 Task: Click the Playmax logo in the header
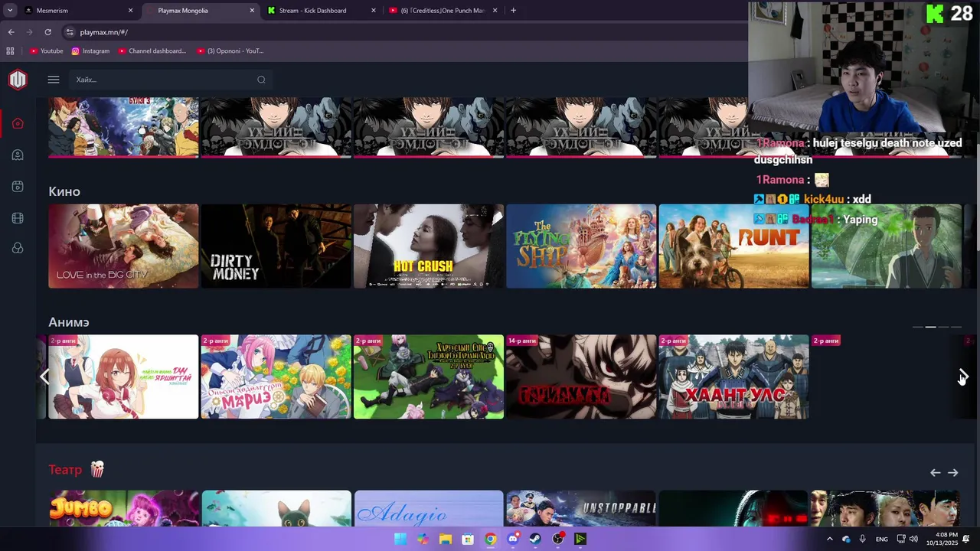tap(18, 80)
